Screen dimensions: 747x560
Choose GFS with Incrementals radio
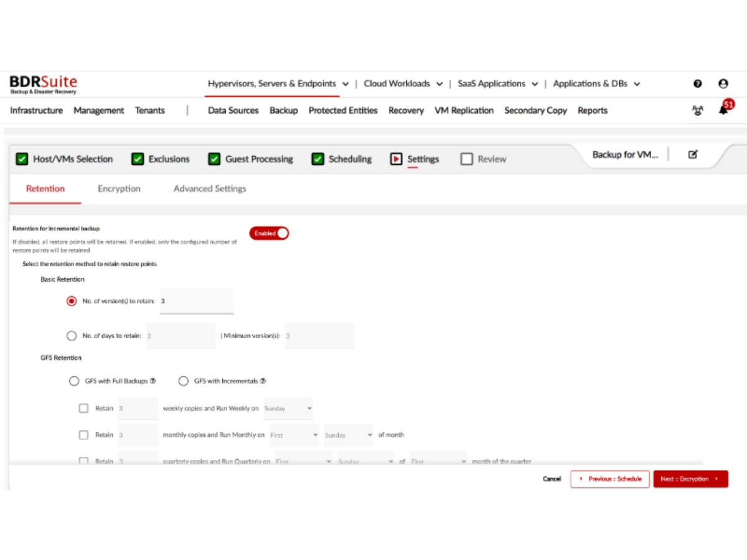[184, 381]
